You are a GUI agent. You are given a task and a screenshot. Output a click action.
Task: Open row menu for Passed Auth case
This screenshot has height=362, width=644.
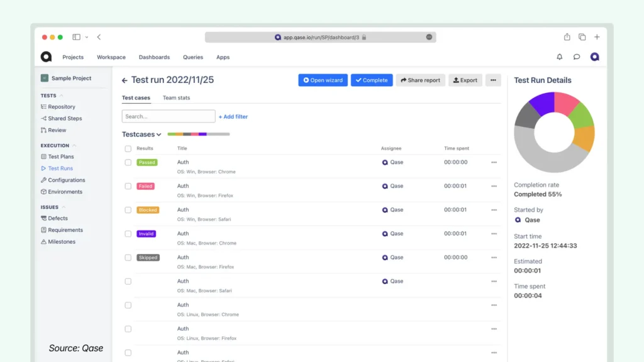(494, 162)
